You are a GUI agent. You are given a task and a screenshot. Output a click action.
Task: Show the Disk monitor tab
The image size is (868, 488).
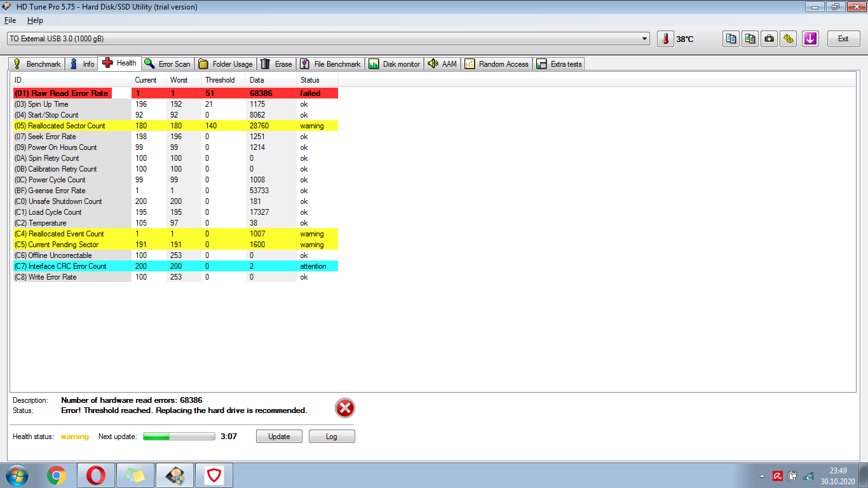(x=395, y=64)
